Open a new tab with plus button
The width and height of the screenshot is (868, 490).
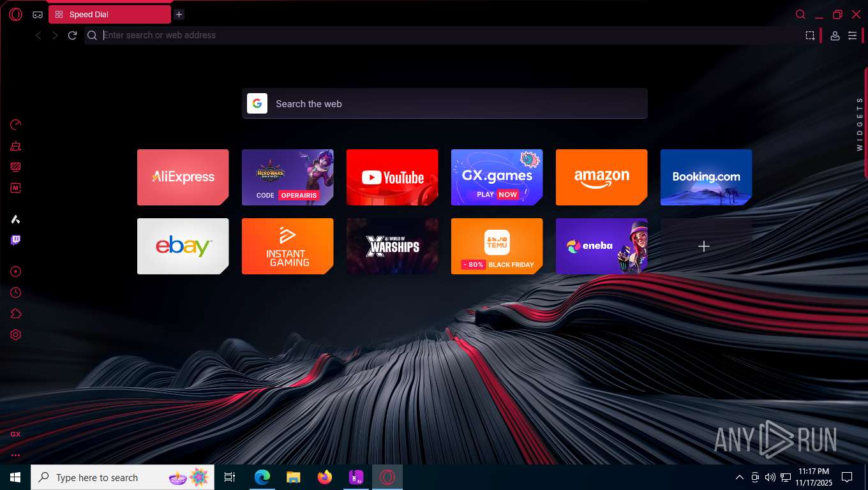pyautogui.click(x=179, y=14)
